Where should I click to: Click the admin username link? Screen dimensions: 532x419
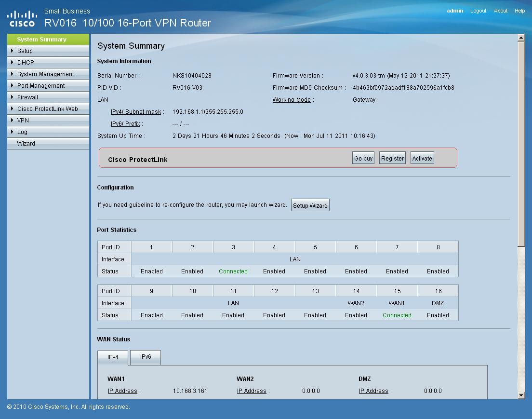point(455,11)
